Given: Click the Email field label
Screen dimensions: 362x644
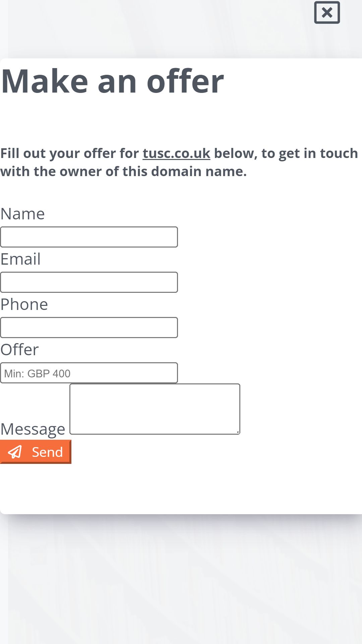Looking at the screenshot, I should click(20, 259).
